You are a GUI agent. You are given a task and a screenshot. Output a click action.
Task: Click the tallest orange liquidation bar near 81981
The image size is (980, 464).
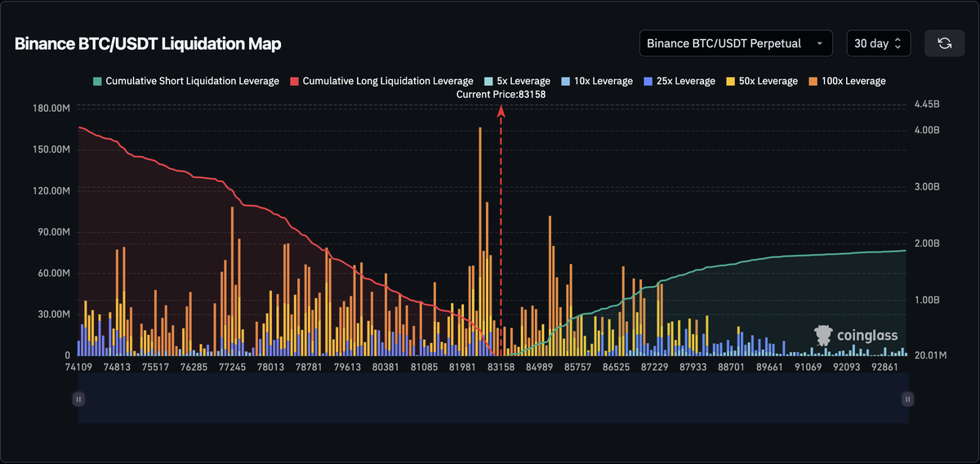[x=480, y=241]
